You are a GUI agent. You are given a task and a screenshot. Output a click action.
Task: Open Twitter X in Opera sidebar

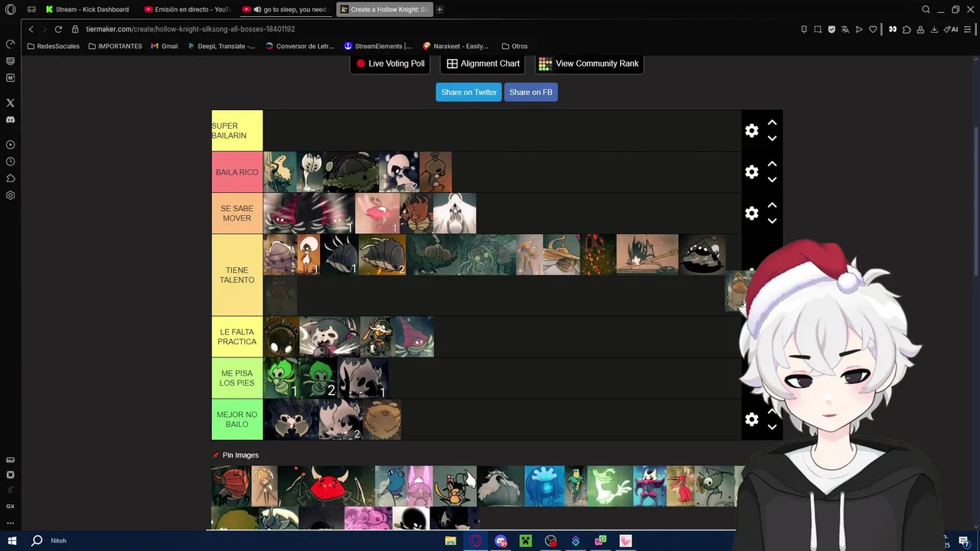coord(10,103)
